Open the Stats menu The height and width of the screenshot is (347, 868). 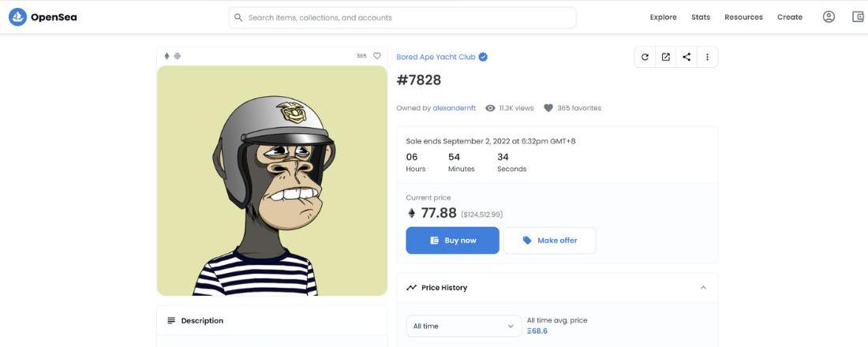pyautogui.click(x=701, y=17)
